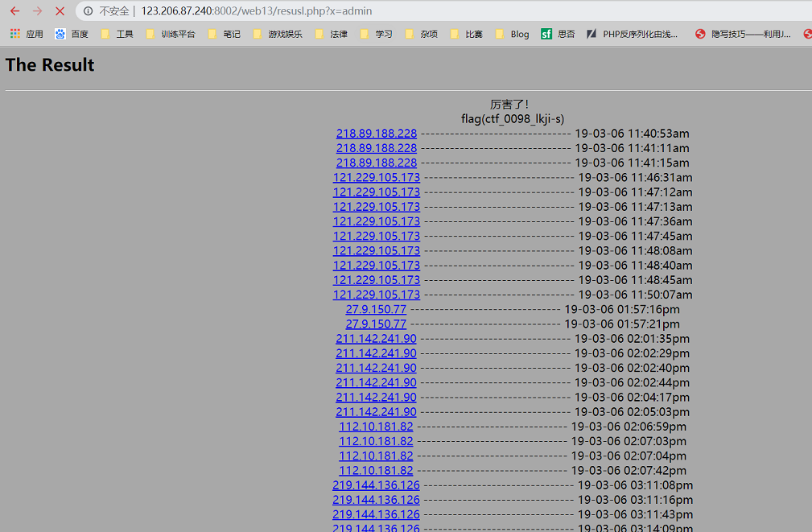Open the 思否 bookmark
Image resolution: width=812 pixels, height=532 pixels.
tap(558, 34)
